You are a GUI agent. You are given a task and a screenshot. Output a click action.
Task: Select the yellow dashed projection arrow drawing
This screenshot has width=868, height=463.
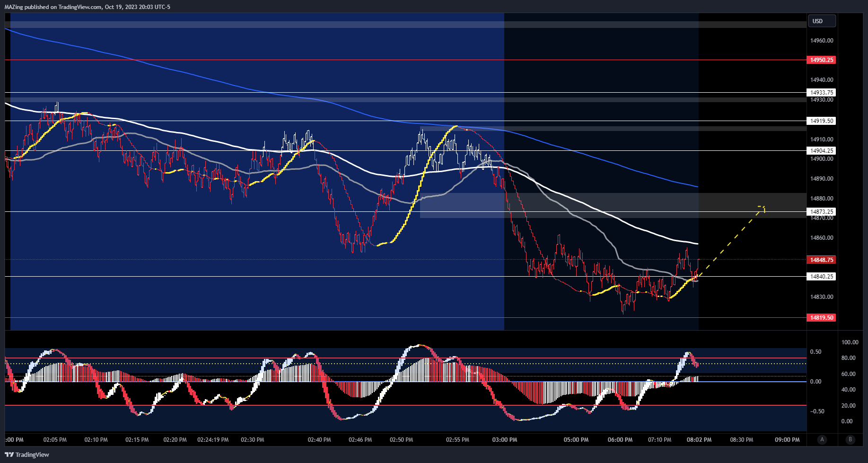point(731,242)
